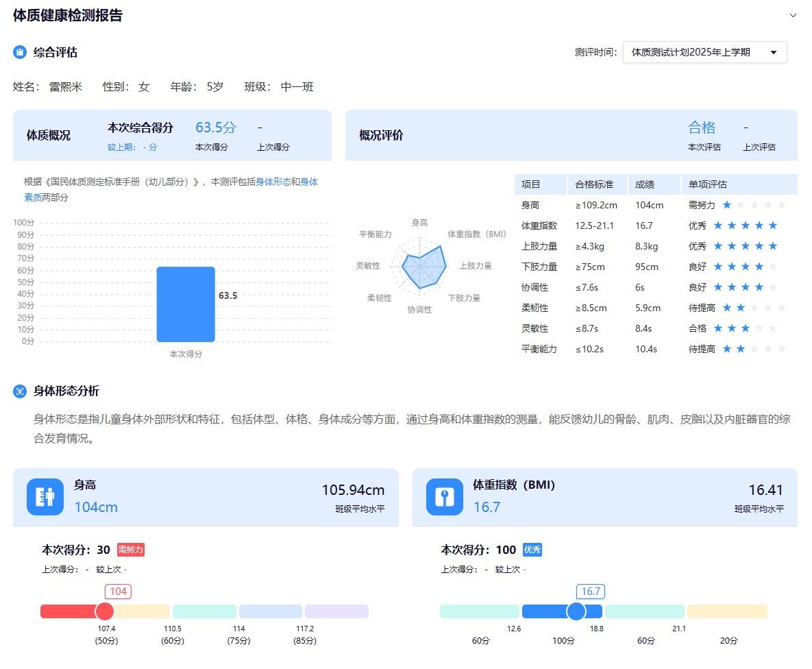Click the 综合评估 clipboard icon
This screenshot has width=812, height=669.
[20, 53]
